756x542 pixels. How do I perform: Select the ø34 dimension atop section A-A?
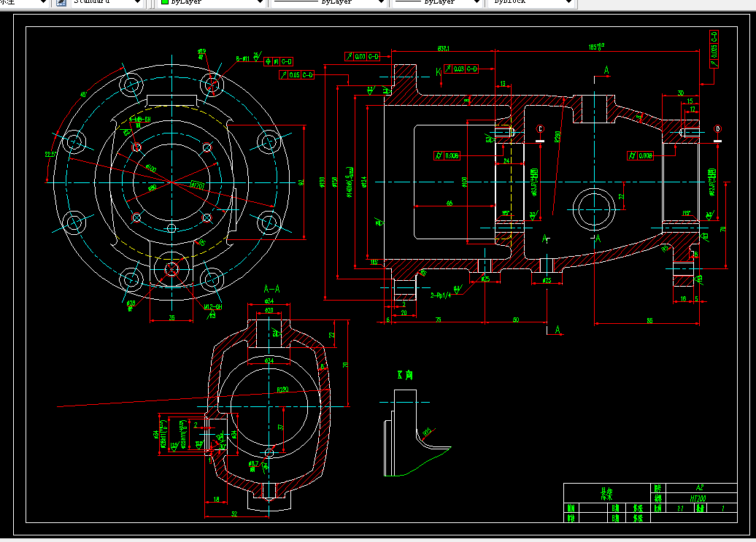pyautogui.click(x=269, y=301)
